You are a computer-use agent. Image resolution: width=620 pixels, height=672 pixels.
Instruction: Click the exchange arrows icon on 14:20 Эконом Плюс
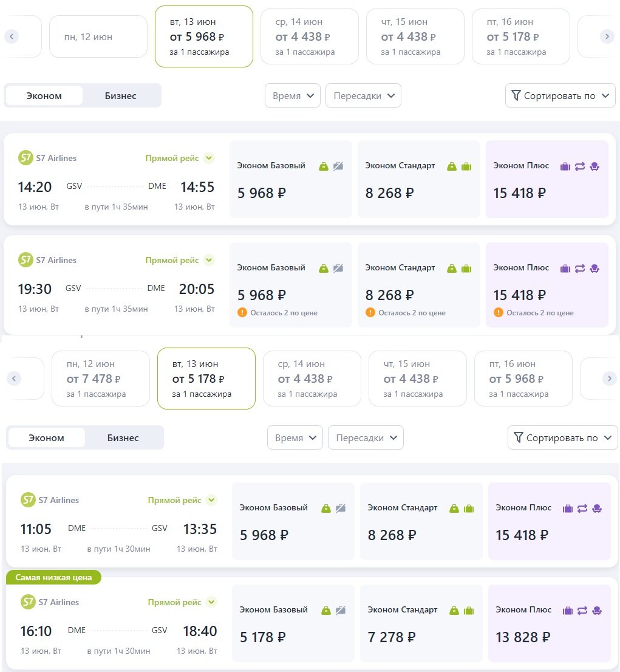[x=580, y=166]
